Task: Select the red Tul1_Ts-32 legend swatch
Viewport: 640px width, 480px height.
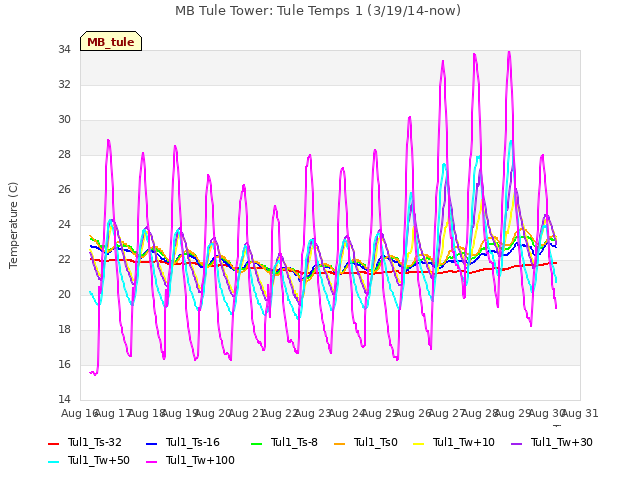Action: pyautogui.click(x=53, y=443)
